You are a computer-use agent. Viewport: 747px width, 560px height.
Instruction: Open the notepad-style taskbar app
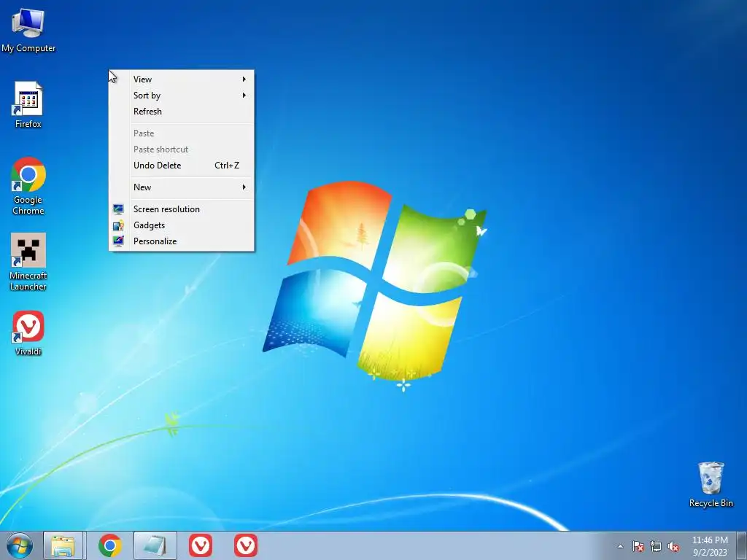click(x=155, y=545)
